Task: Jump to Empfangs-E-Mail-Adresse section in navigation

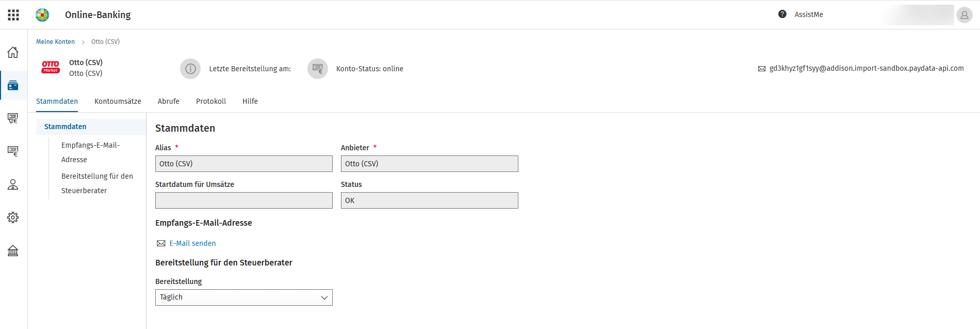Action: (90, 152)
